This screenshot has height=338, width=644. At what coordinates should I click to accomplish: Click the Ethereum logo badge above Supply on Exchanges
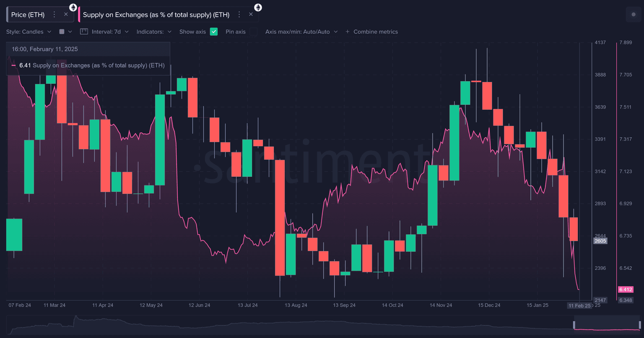pos(258,7)
